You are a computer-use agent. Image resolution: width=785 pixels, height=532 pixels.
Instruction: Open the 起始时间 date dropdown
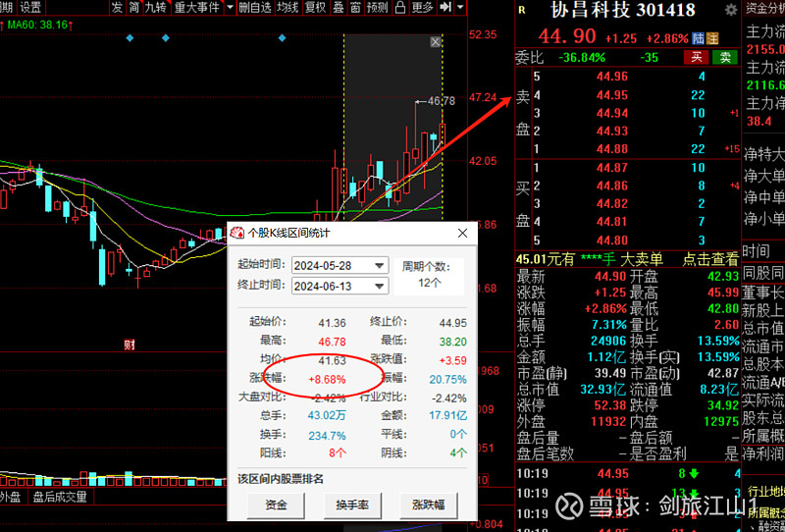[x=379, y=265]
